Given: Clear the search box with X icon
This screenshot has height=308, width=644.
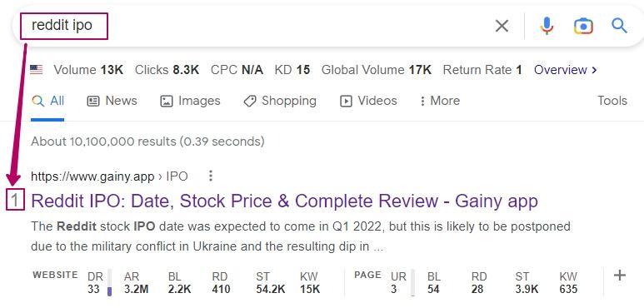Looking at the screenshot, I should (502, 27).
